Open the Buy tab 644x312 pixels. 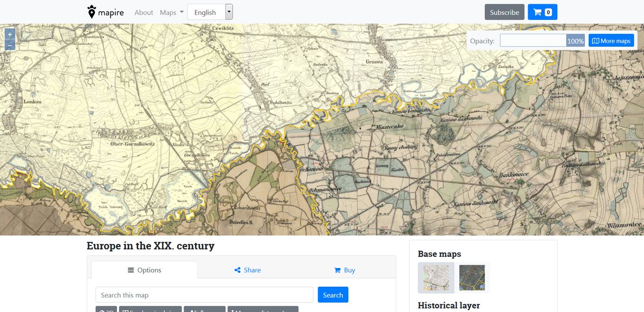(x=344, y=270)
